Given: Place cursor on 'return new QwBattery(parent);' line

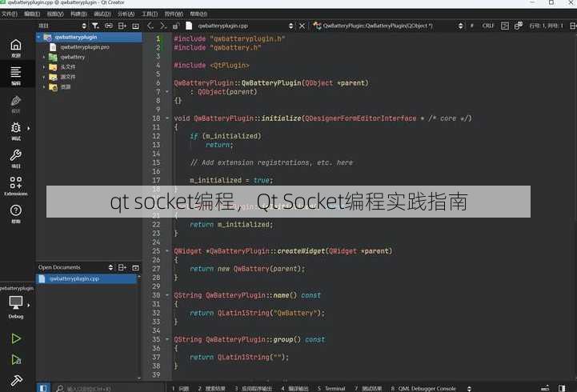Looking at the screenshot, I should click(247, 269).
